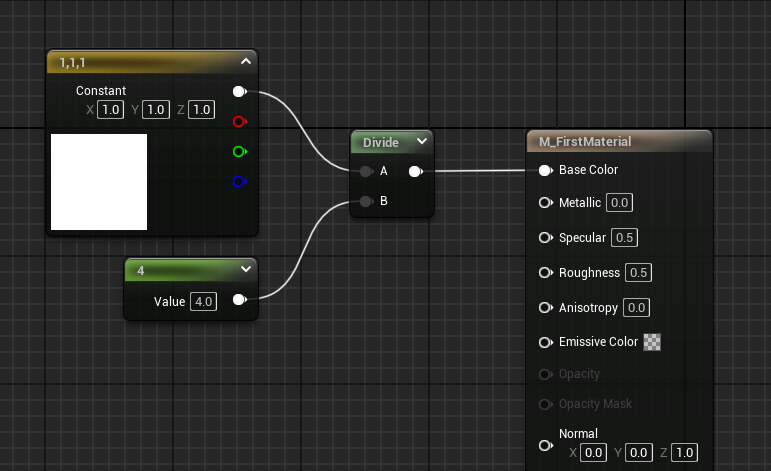The height and width of the screenshot is (471, 771).
Task: Click the Metallic label
Action: coord(580,203)
